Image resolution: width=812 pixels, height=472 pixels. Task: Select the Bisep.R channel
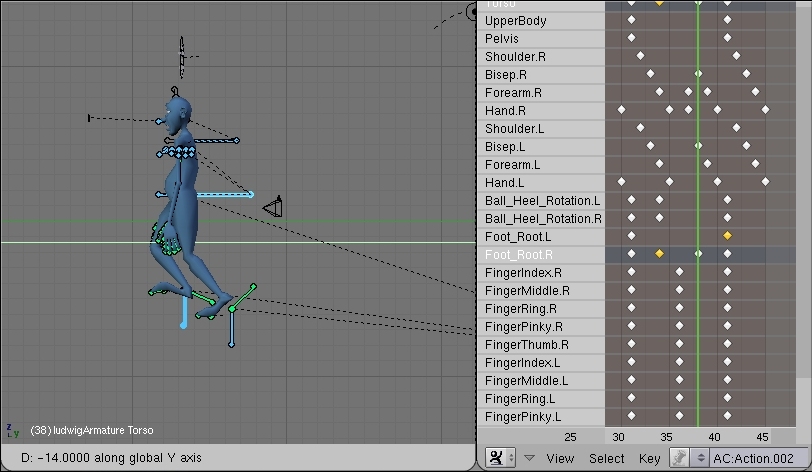tap(541, 75)
